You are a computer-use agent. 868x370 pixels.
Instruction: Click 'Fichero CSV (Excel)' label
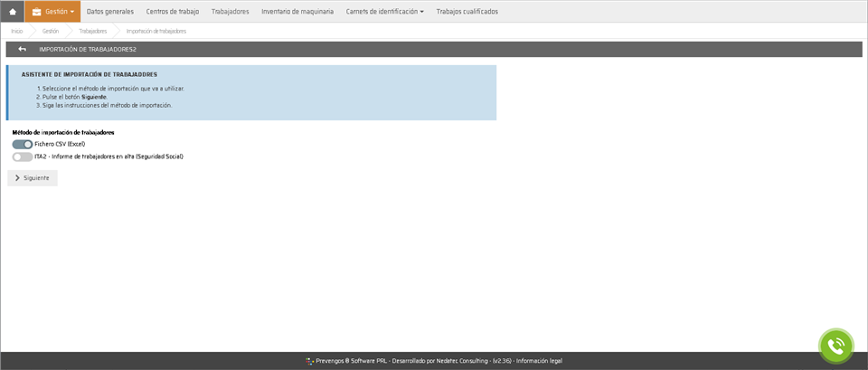[60, 144]
